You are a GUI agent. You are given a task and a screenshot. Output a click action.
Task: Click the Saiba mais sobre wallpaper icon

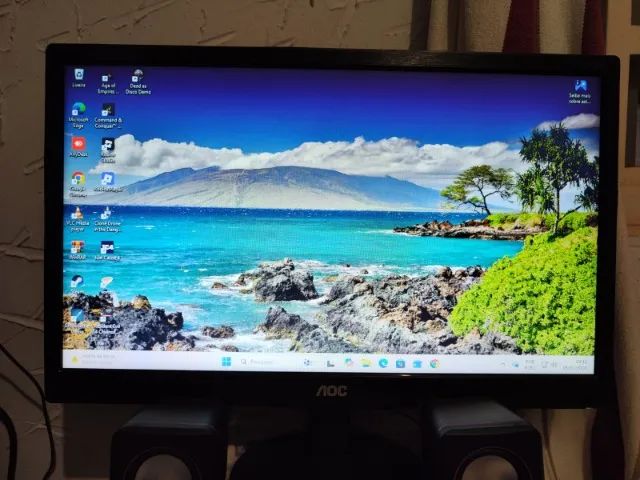[x=580, y=91]
